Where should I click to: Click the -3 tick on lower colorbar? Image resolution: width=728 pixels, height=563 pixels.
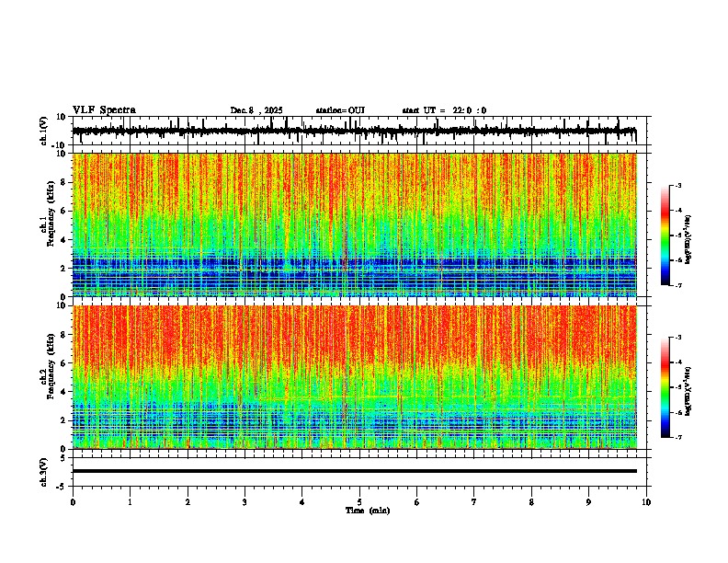coord(678,338)
